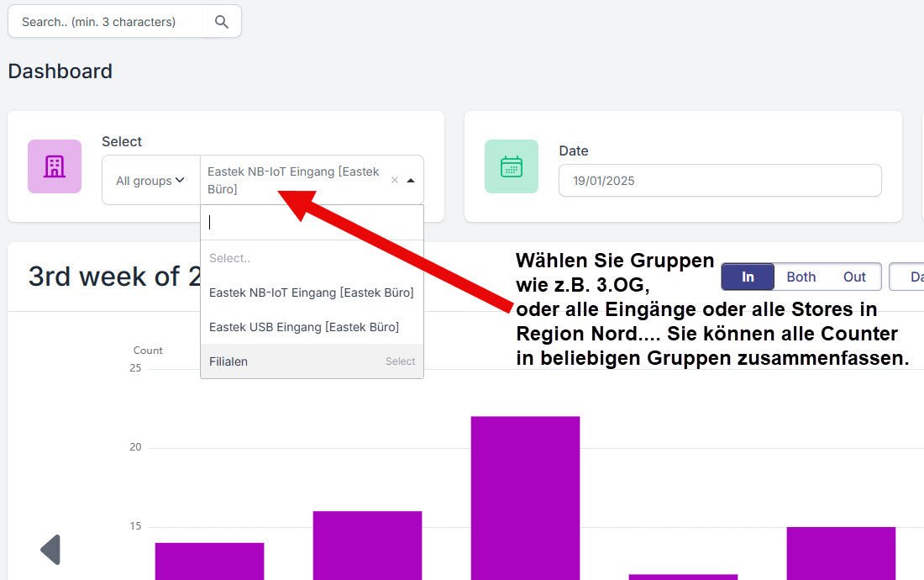Viewport: 924px width, 580px height.
Task: Collapse the counter selection dropdown arrow
Action: (411, 180)
